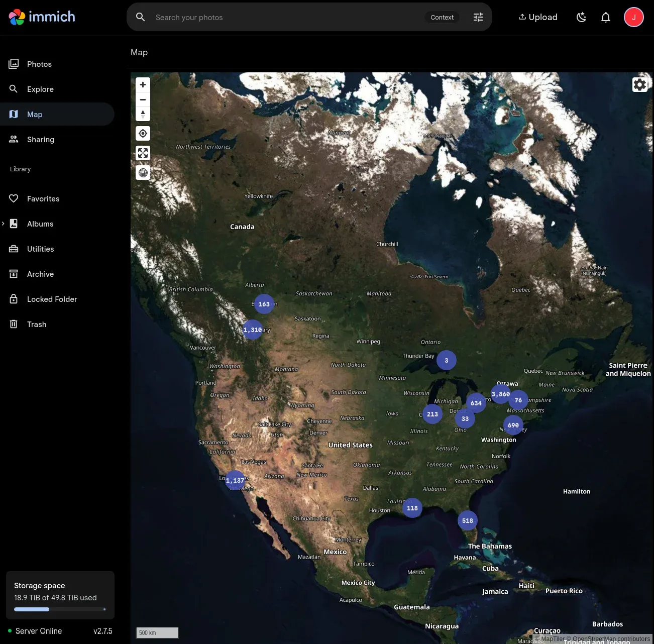Open the Photos page icon

pos(14,64)
